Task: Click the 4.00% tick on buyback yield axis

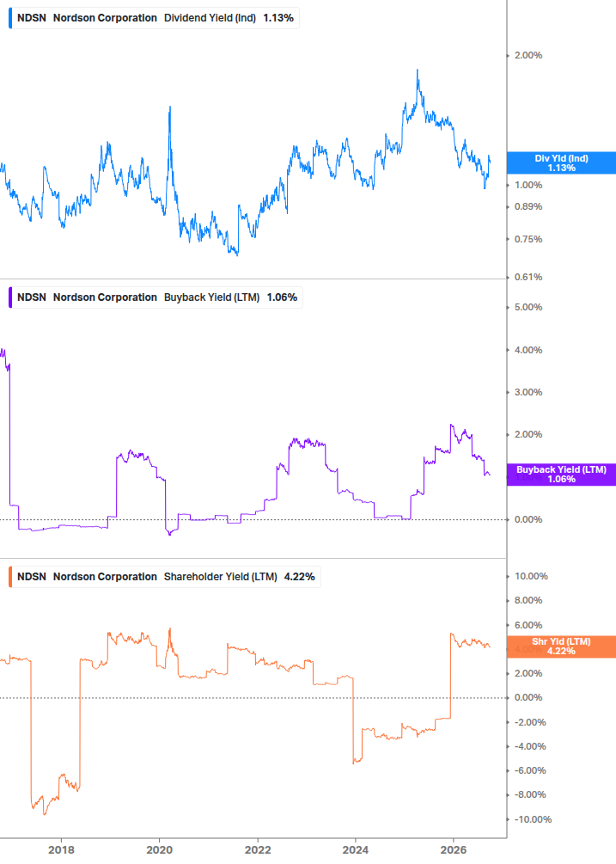Action: (528, 350)
